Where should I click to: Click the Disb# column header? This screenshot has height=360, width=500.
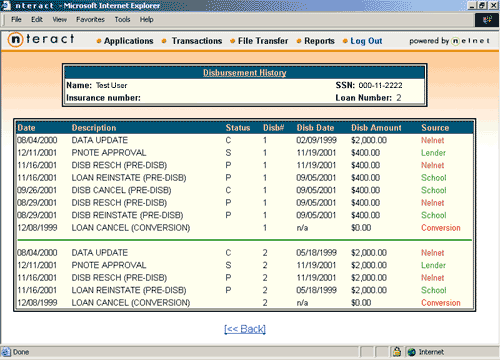pyautogui.click(x=273, y=128)
